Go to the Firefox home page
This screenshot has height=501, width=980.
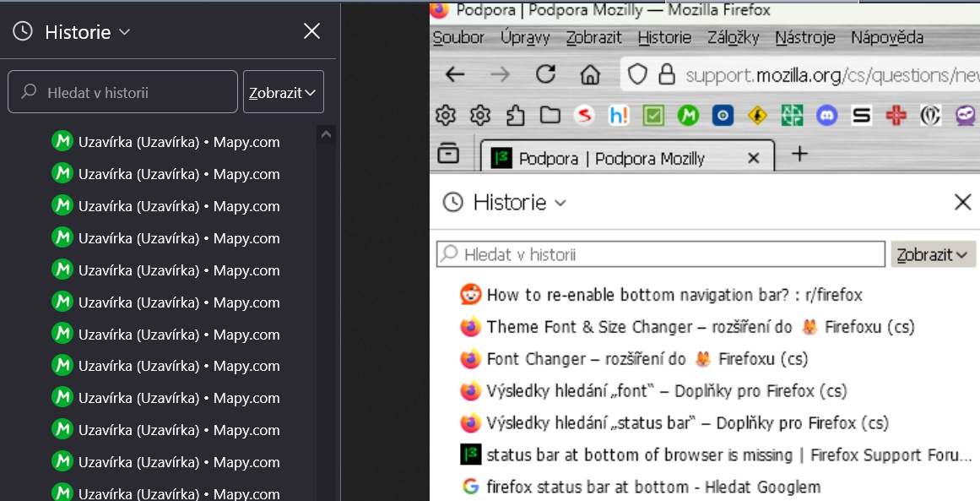(x=590, y=74)
